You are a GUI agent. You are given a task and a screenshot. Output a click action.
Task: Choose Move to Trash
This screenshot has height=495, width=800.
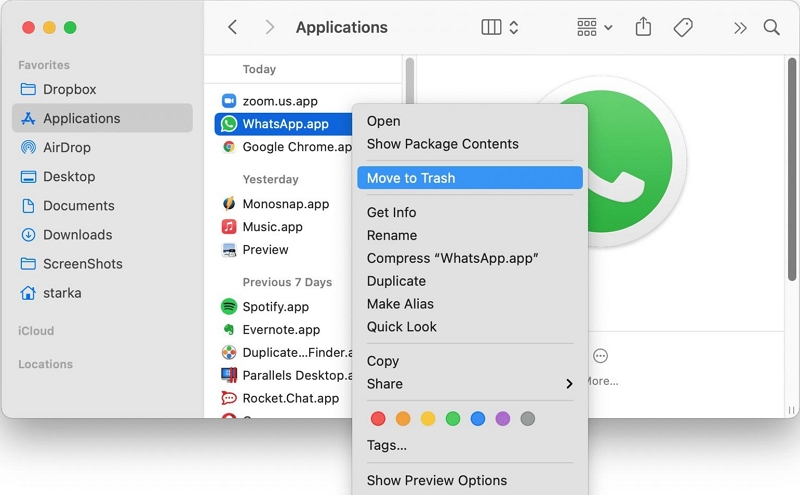[469, 178]
